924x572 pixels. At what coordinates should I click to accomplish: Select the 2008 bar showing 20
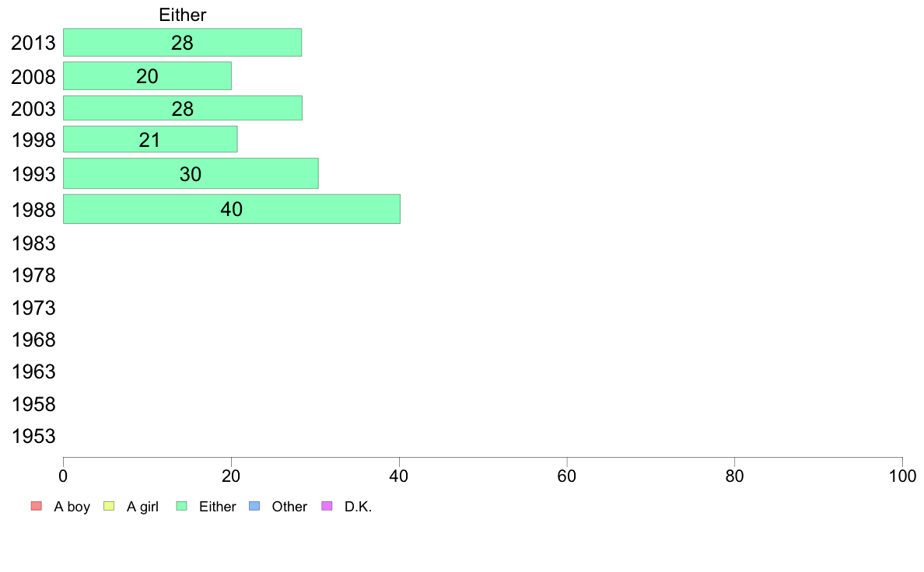click(x=147, y=76)
